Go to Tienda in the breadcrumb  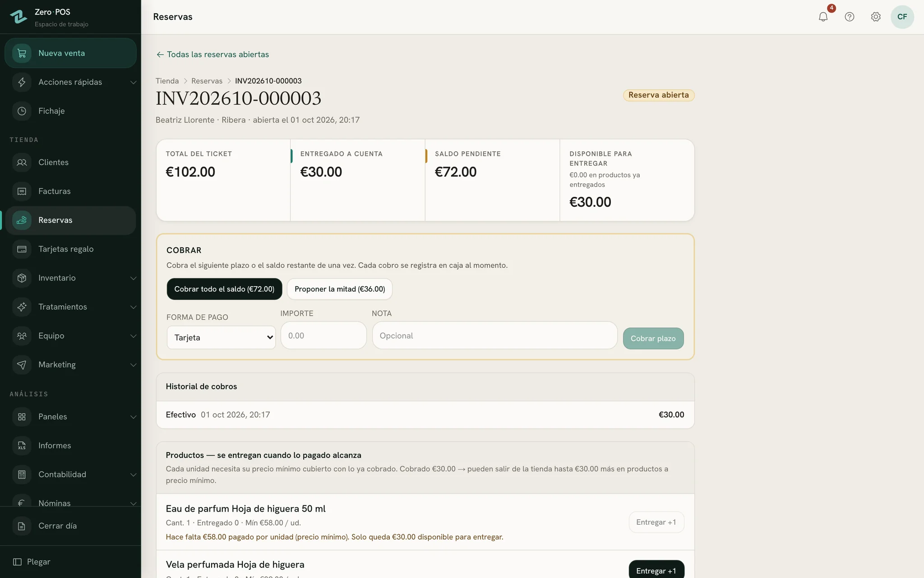tap(167, 81)
